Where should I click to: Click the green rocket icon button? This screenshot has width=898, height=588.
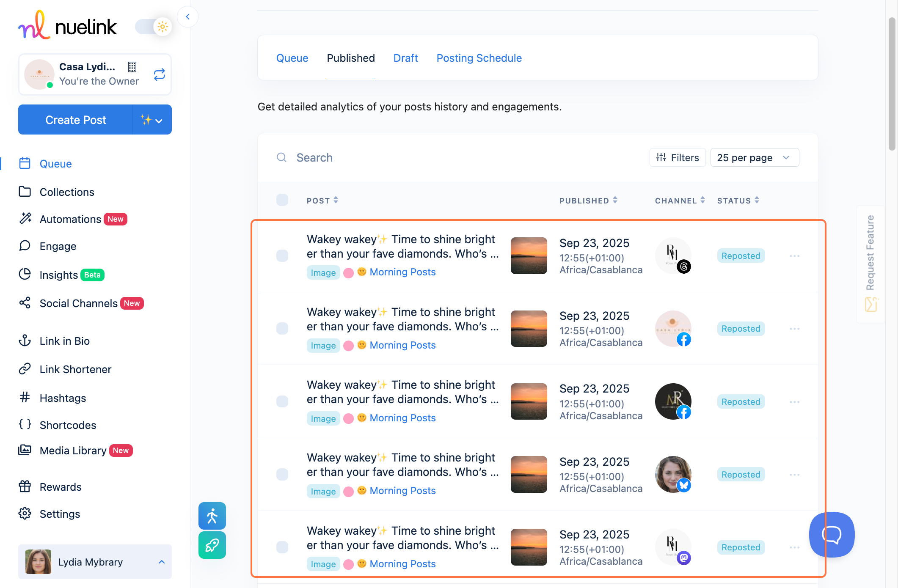tap(212, 545)
